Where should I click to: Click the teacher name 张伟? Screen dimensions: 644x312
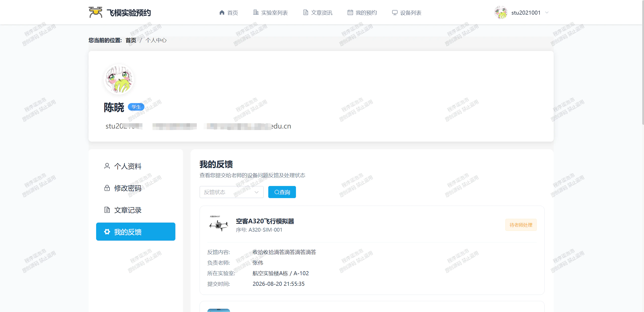(258, 263)
